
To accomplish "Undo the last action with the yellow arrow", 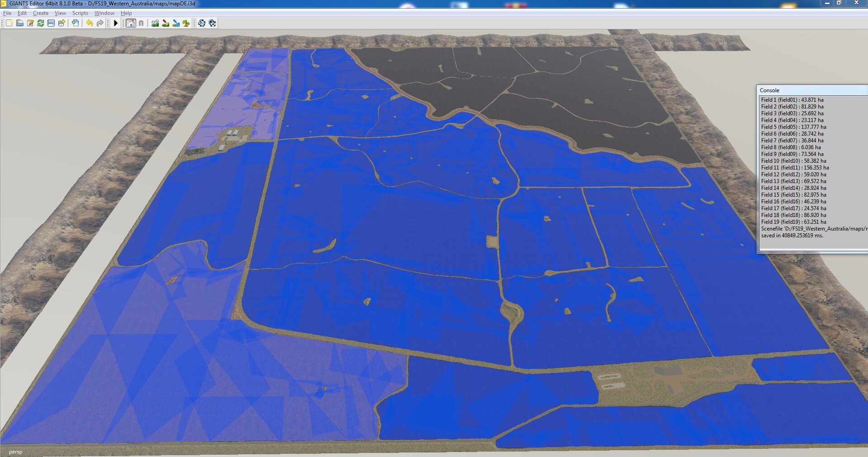I will (89, 23).
